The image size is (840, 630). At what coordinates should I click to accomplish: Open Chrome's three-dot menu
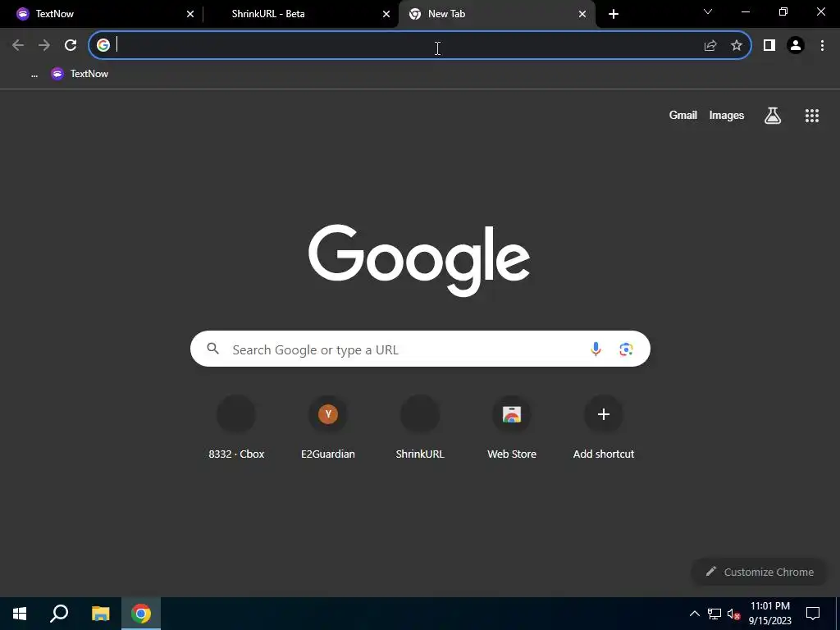pyautogui.click(x=822, y=46)
